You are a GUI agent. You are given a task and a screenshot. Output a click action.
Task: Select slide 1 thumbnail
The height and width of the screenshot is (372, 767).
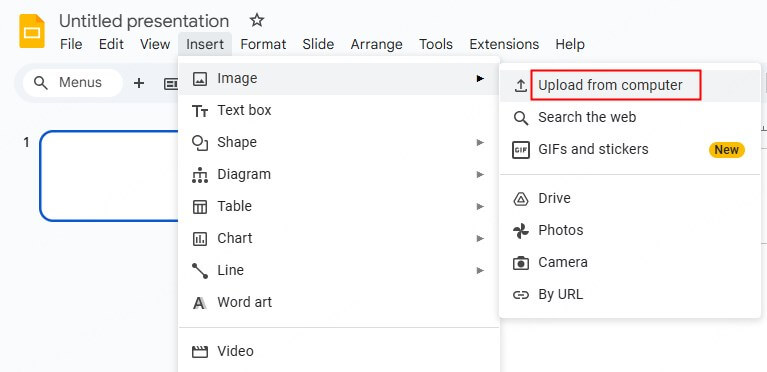click(109, 176)
